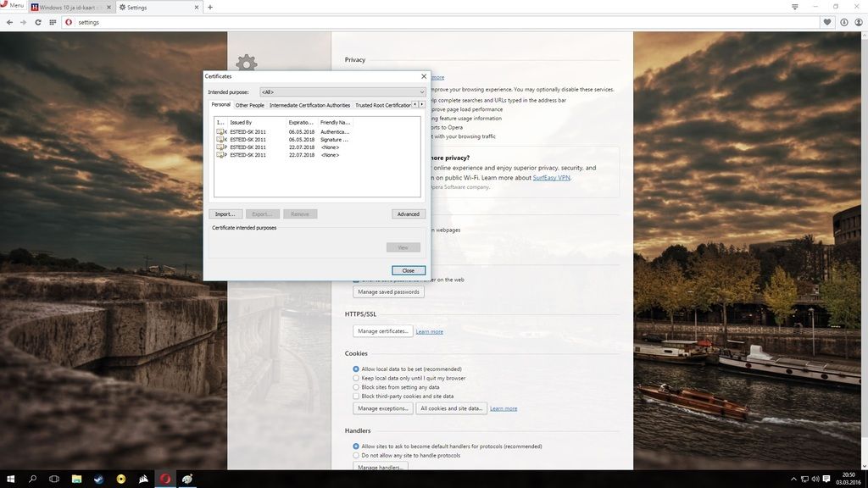The width and height of the screenshot is (868, 488).
Task: Open the volume tray icon
Action: pyautogui.click(x=815, y=480)
